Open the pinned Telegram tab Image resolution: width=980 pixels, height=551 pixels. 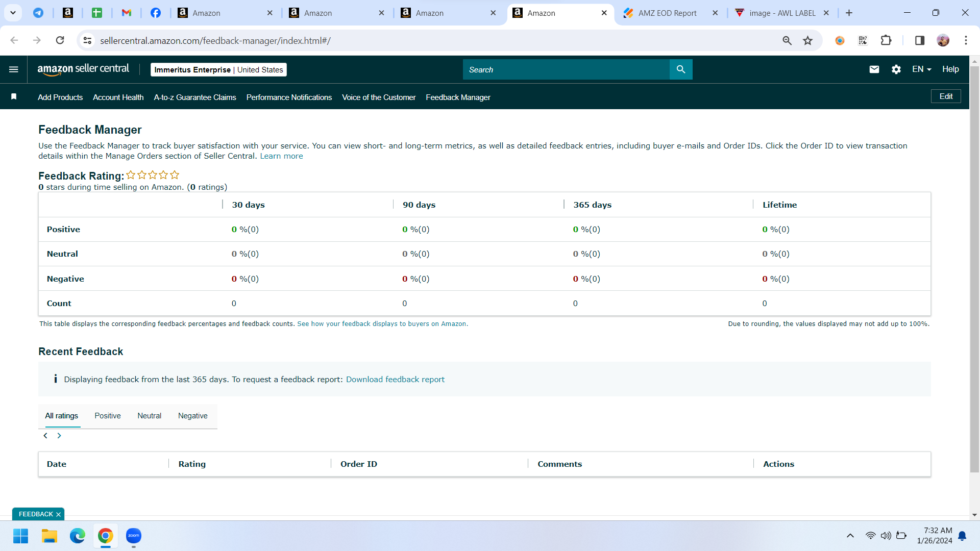pyautogui.click(x=38, y=13)
